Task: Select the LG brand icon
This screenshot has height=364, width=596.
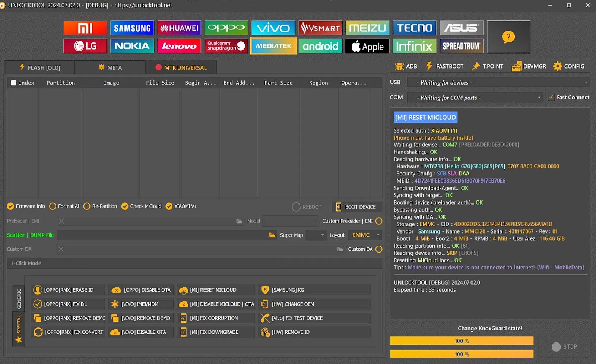Action: point(85,46)
